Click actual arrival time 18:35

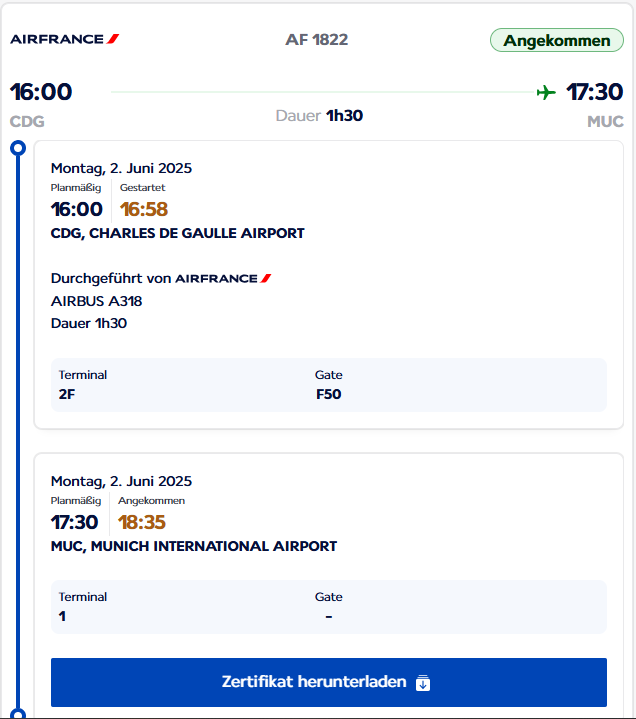142,522
